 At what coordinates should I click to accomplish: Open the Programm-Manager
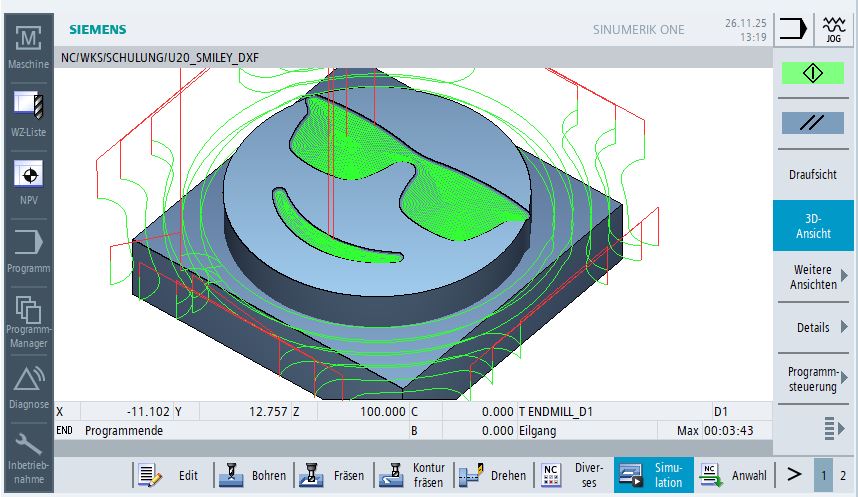(x=28, y=318)
